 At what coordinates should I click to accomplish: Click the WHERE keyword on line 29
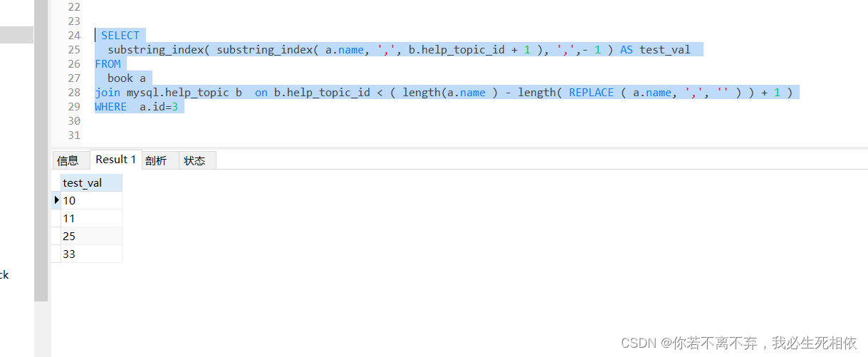110,107
